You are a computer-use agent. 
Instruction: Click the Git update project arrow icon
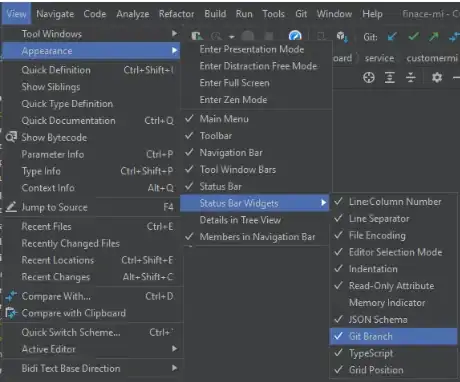pyautogui.click(x=392, y=36)
